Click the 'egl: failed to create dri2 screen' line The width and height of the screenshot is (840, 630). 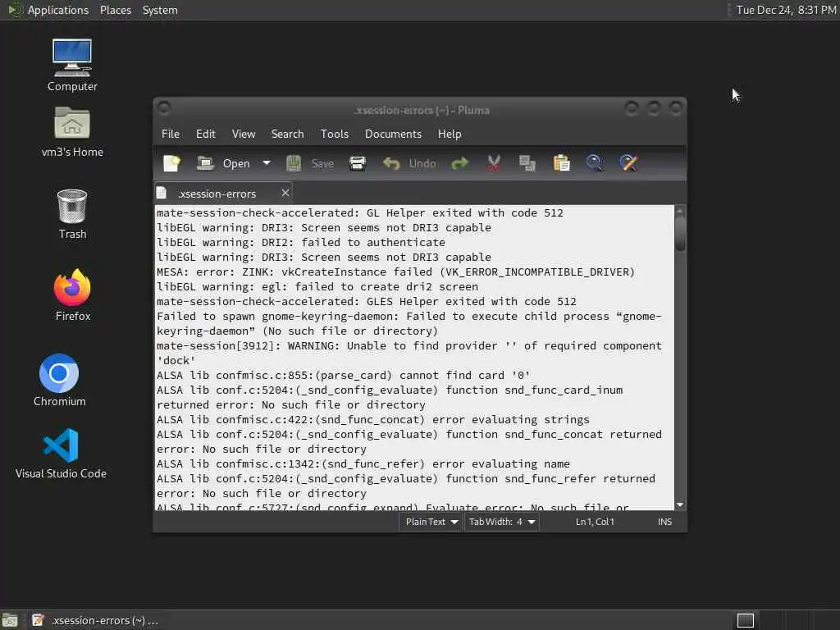point(317,287)
